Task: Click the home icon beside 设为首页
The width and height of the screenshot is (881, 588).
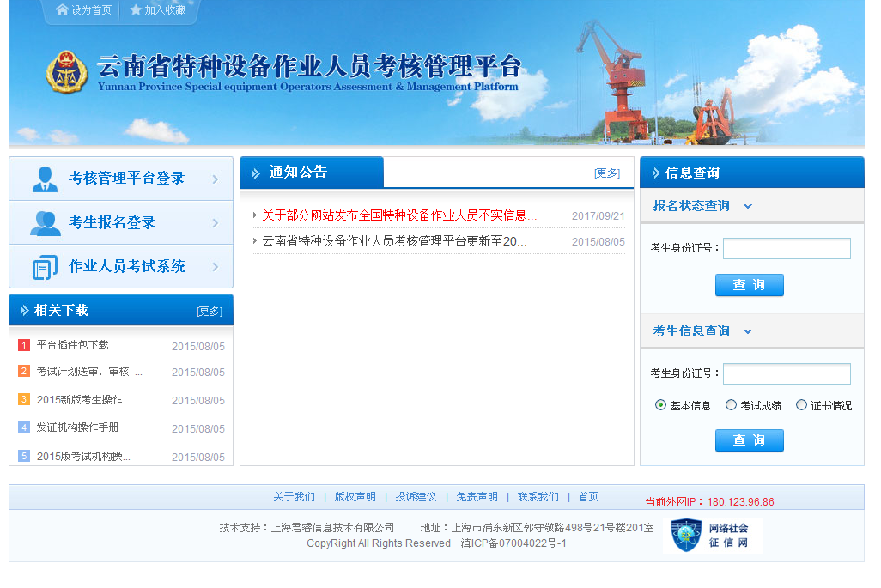Action: pyautogui.click(x=62, y=10)
